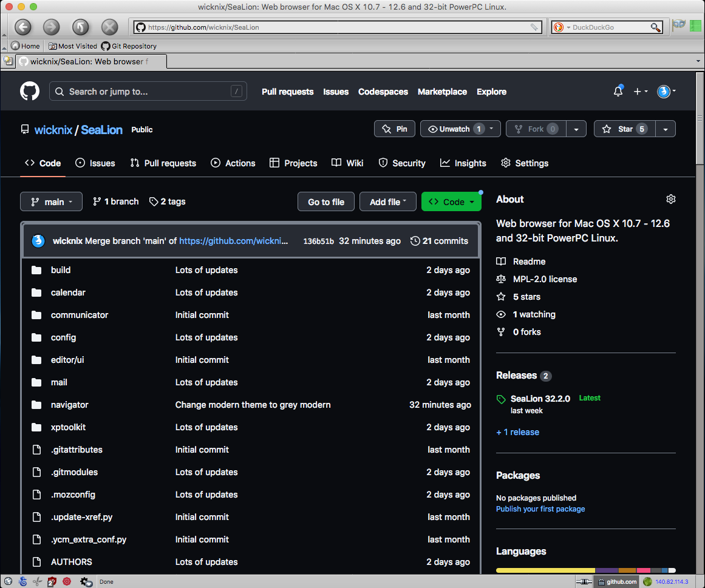Click the browser Forward arrow button

click(51, 27)
